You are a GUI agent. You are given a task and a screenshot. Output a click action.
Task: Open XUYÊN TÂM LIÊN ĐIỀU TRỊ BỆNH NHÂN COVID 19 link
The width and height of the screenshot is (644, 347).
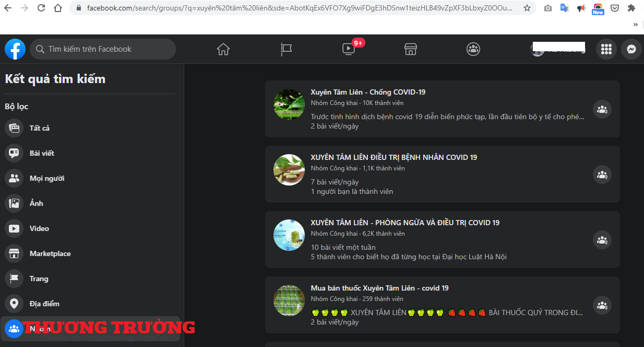click(x=393, y=157)
